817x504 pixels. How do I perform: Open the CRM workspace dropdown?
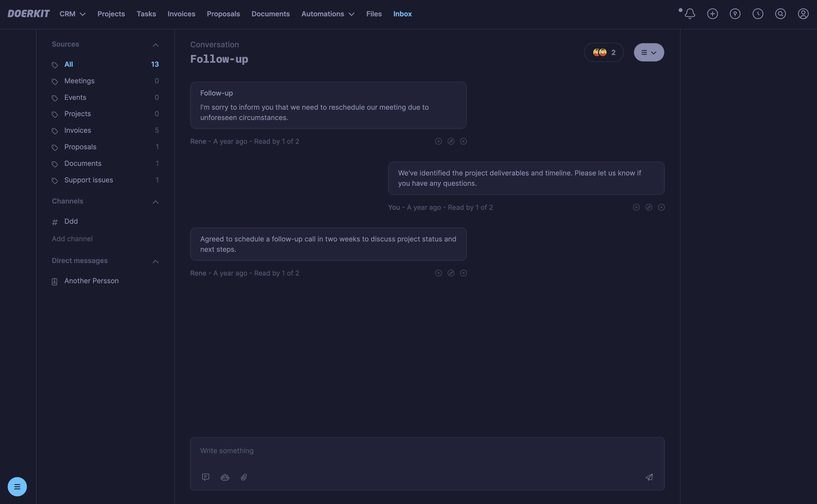coord(72,14)
